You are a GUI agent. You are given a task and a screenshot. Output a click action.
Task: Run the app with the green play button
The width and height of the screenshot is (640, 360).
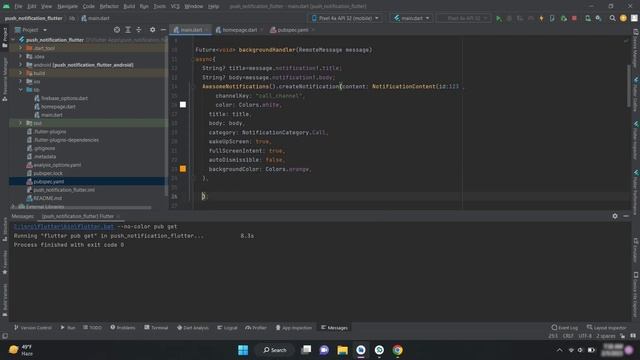pos(499,18)
